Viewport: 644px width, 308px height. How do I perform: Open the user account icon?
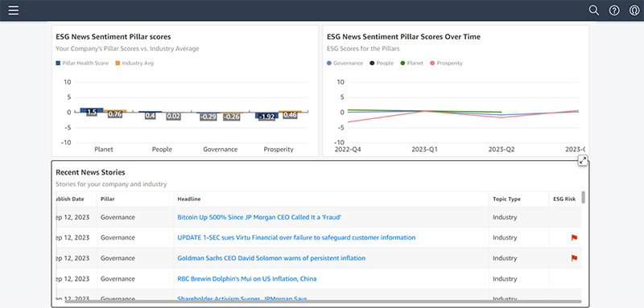(634, 10)
